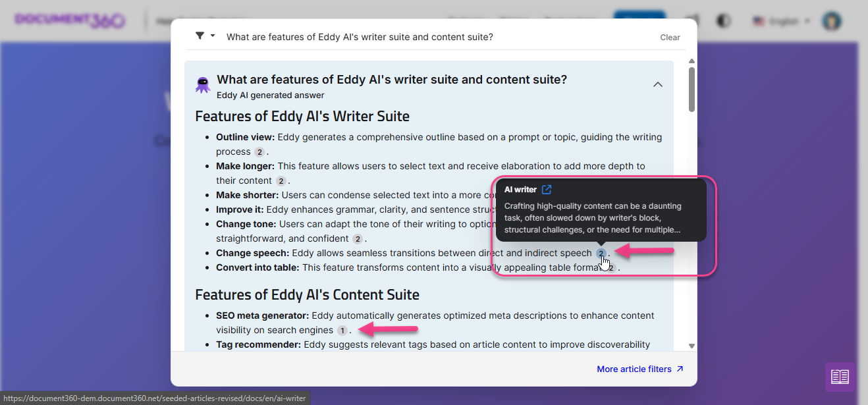Click the 'Change tone:' bold label

[246, 225]
